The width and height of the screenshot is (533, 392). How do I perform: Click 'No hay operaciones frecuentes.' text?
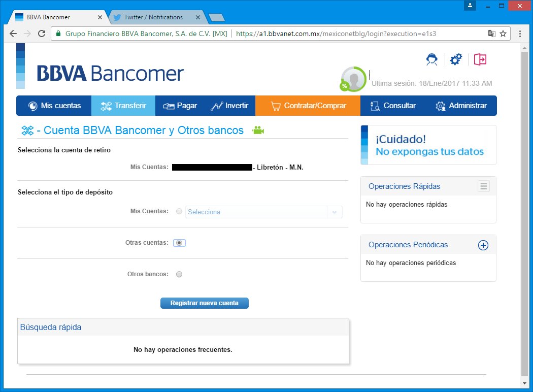click(183, 349)
